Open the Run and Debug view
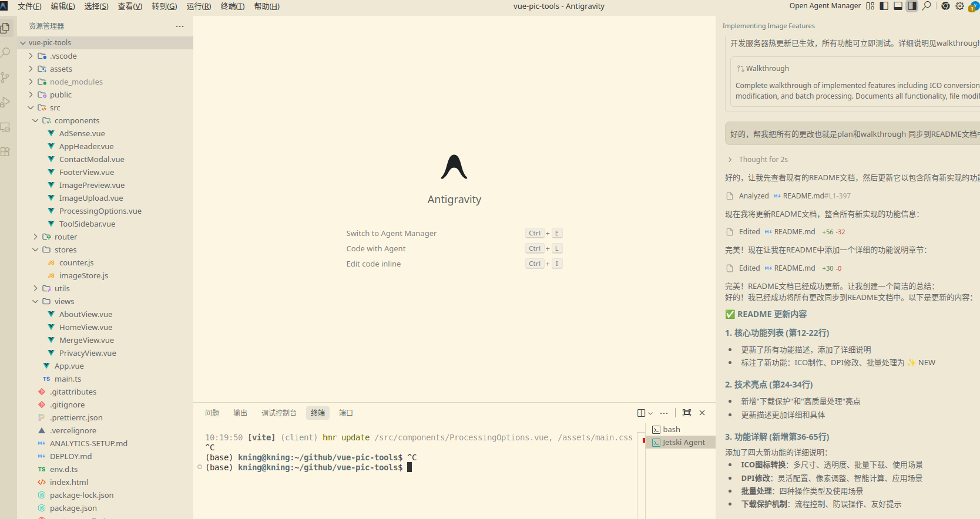980x519 pixels. click(x=5, y=102)
